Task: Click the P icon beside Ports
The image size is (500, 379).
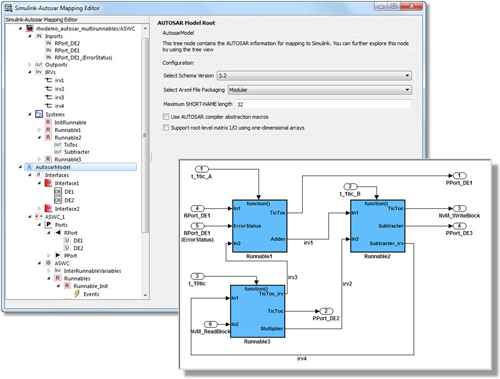Action: tap(49, 225)
